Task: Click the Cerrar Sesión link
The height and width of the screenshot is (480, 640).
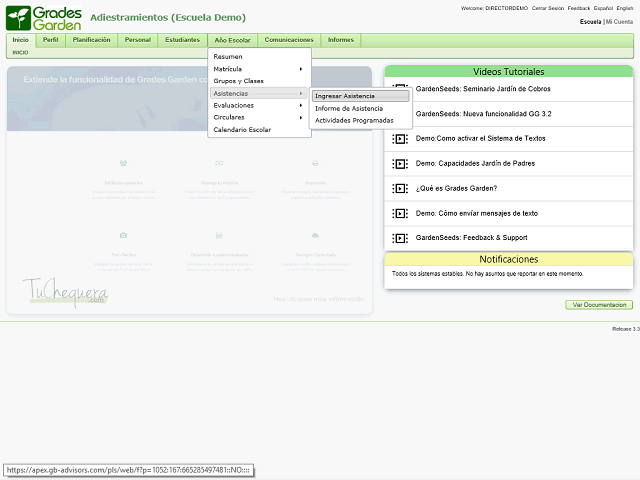Action: 546,8
